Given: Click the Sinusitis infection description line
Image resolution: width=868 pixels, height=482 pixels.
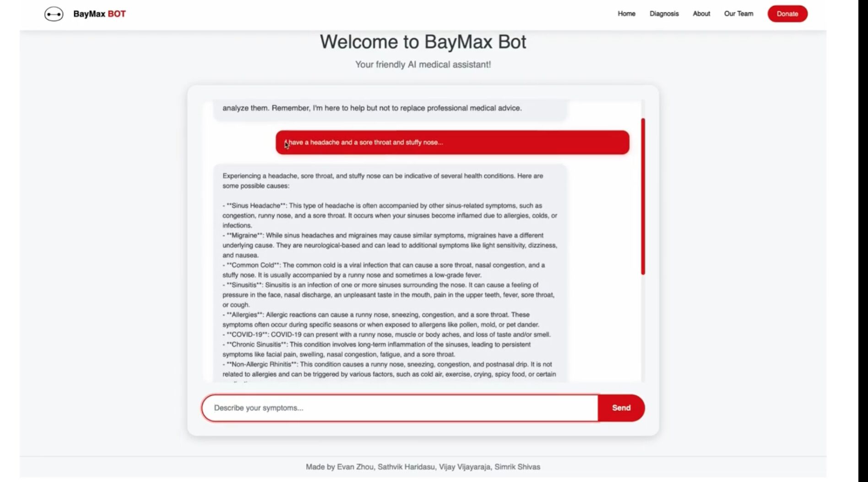Looking at the screenshot, I should tap(389, 295).
